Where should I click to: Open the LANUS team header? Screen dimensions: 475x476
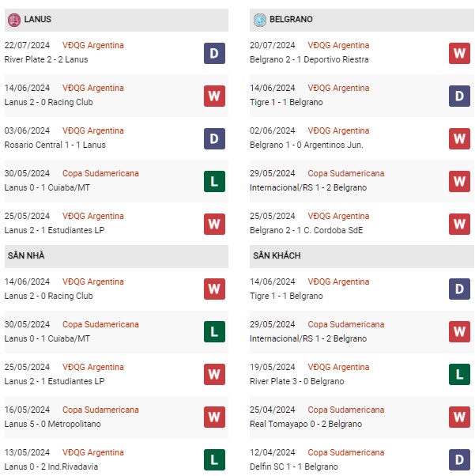[116, 20]
